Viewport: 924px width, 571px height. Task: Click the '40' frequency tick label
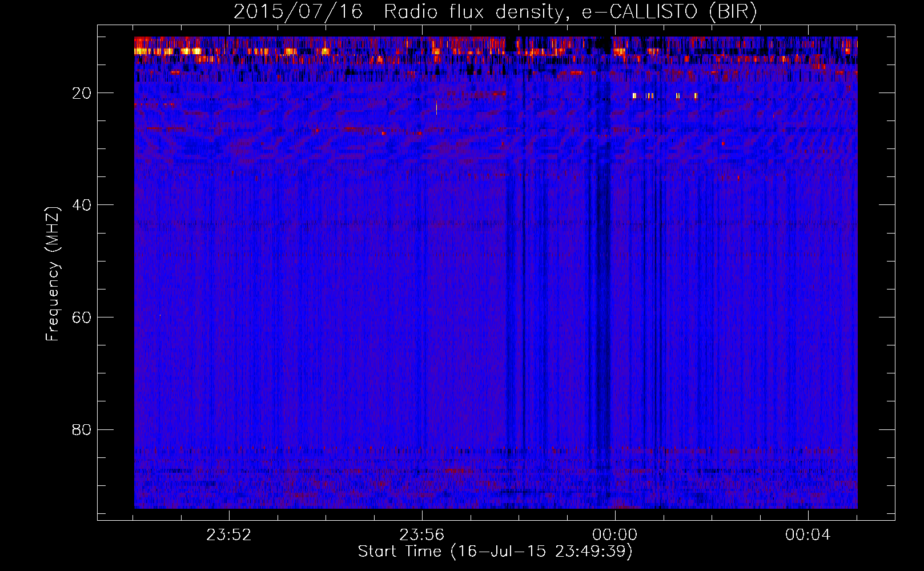(x=82, y=205)
